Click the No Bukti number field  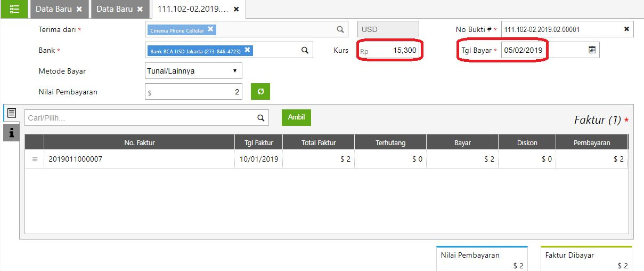(567, 29)
